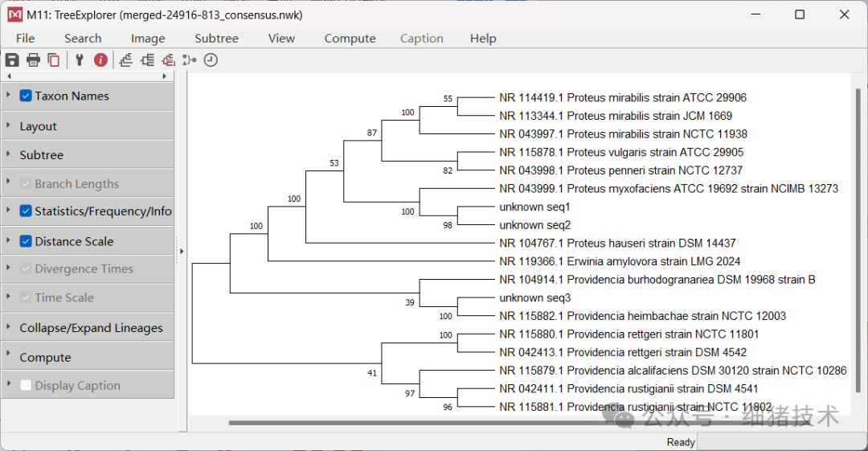Click the all-black tree layout toolbar icon
Screen dimensions: 868x451
pyautogui.click(x=147, y=59)
